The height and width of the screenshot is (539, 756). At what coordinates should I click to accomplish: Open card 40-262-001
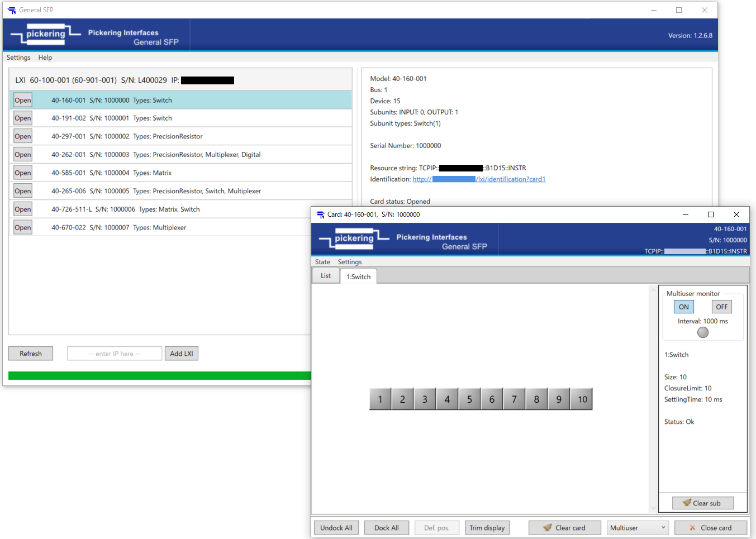23,155
